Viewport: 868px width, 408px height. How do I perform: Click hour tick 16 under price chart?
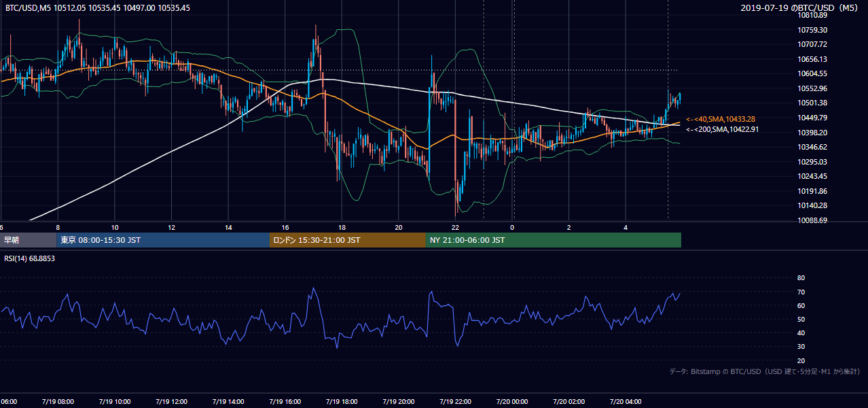coord(285,227)
